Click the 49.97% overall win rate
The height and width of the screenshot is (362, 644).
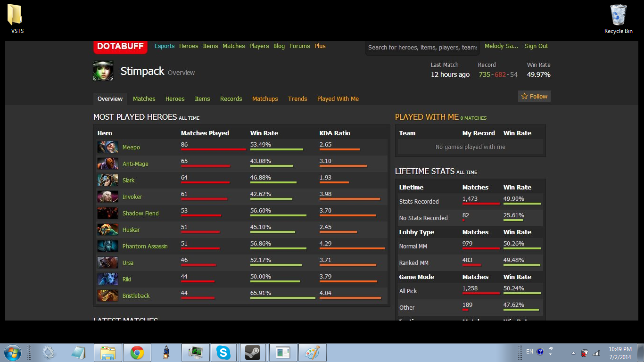coord(539,74)
